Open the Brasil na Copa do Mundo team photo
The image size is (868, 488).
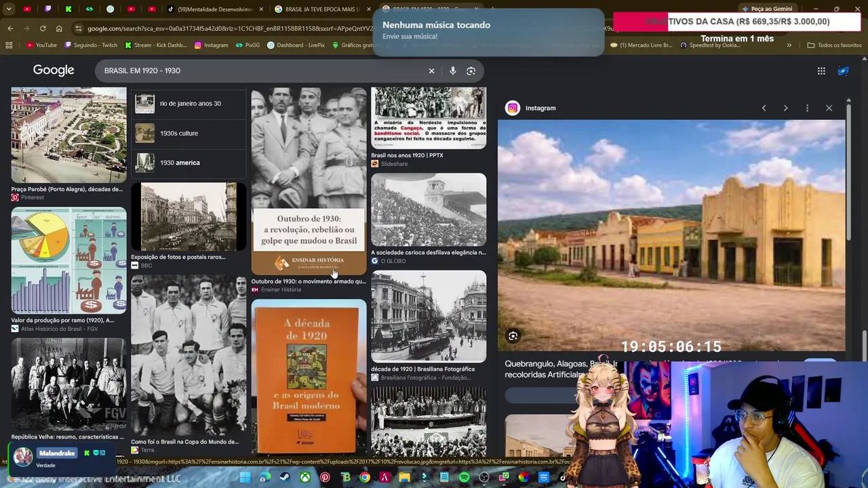tap(189, 357)
